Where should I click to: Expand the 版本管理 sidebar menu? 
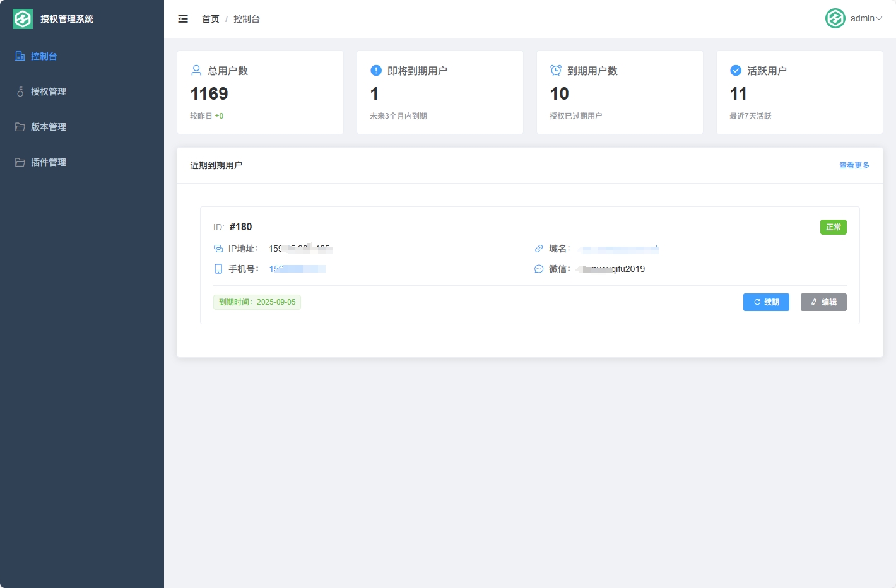click(49, 127)
